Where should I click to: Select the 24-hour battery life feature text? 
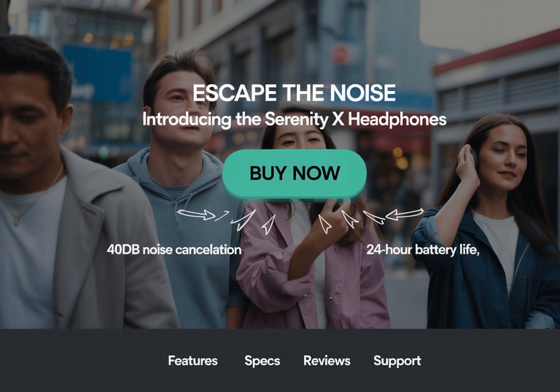423,249
